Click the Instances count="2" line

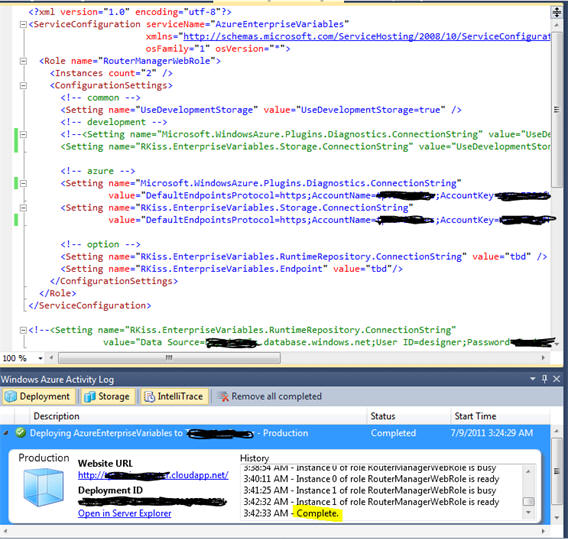[111, 73]
